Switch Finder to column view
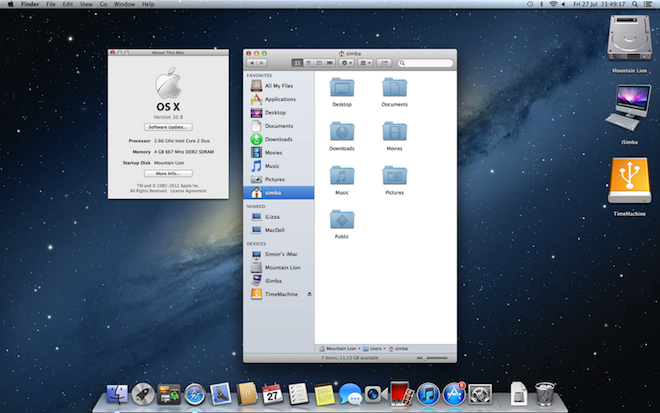 [320, 62]
